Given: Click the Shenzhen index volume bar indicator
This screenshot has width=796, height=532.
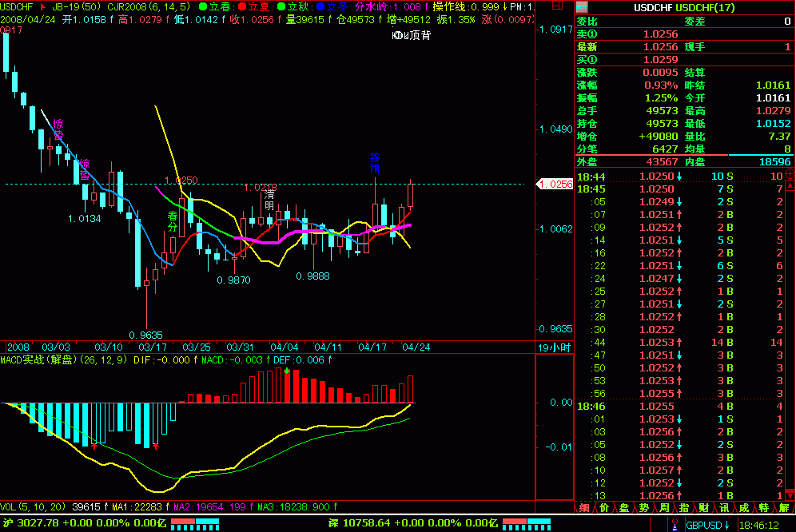Looking at the screenshot, I should point(527,524).
